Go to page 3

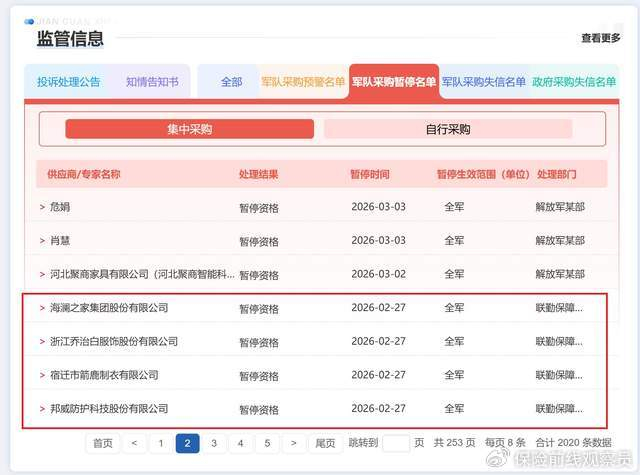click(x=214, y=443)
